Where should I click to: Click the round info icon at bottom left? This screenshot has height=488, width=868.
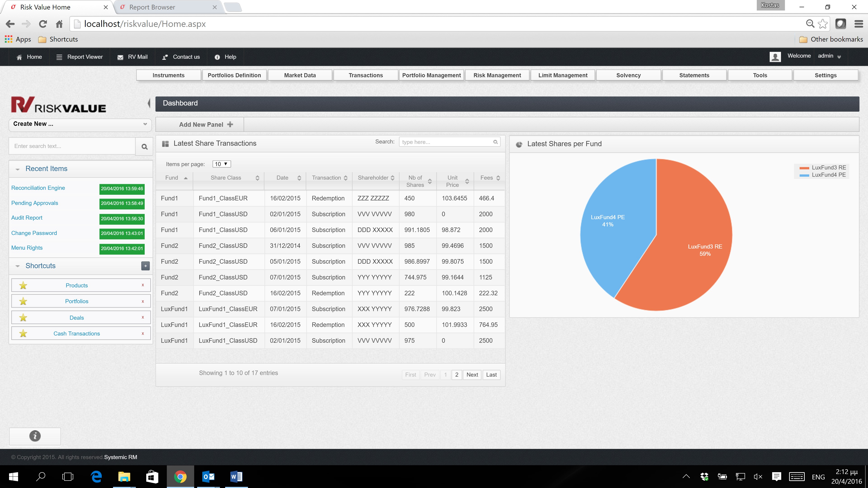pos(35,436)
